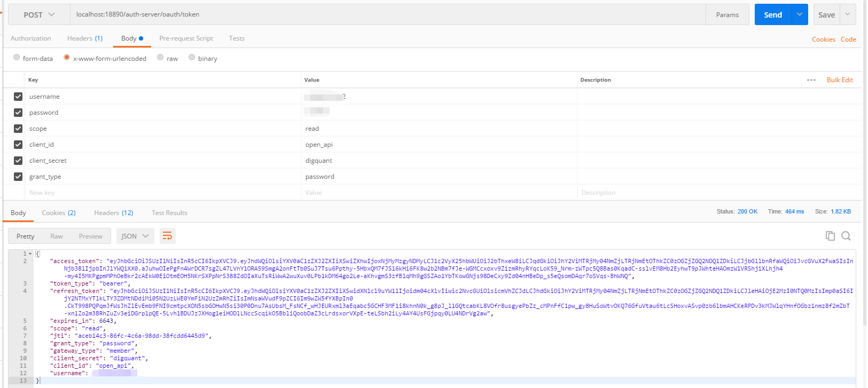Screen dimensions: 868x388
Task: Switch to Authorization tab
Action: (x=31, y=38)
